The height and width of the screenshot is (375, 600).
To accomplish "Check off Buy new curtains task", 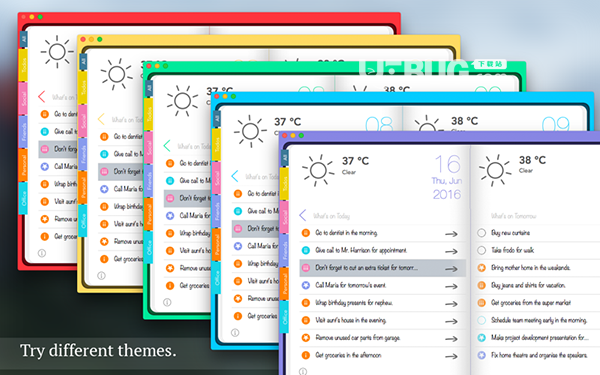I will pos(481,233).
